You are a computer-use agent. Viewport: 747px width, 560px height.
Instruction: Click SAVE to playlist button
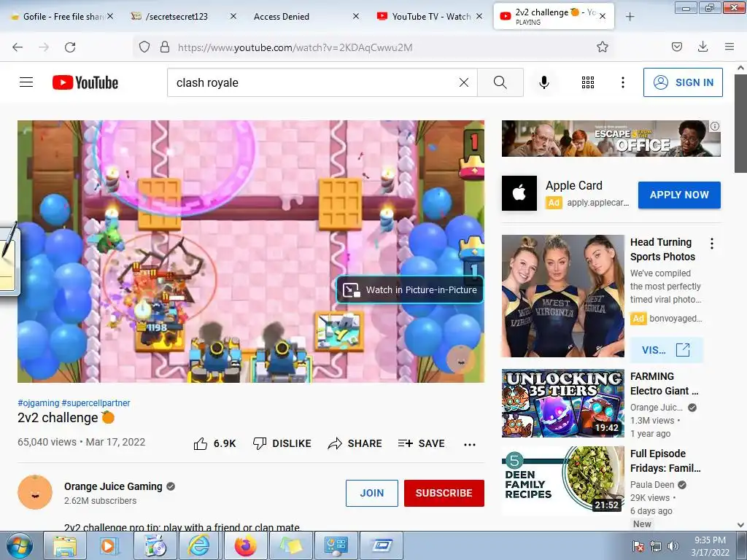[x=422, y=443]
